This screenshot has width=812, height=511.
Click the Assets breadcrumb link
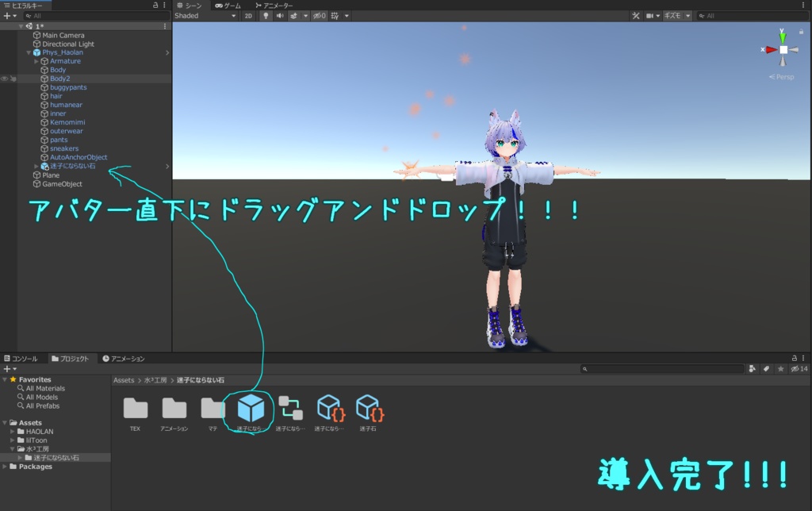pos(125,378)
